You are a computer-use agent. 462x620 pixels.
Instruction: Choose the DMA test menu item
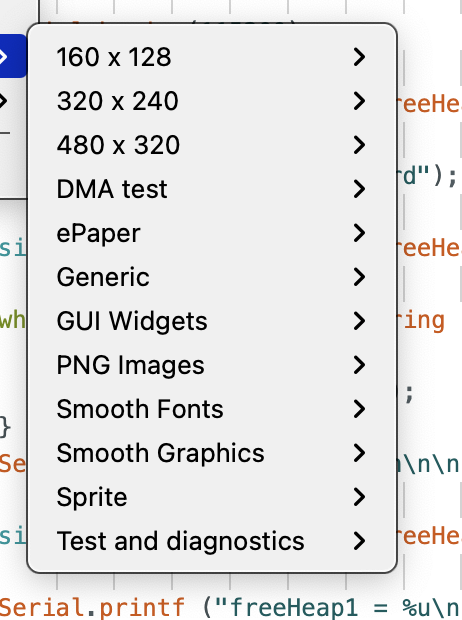click(x=212, y=189)
